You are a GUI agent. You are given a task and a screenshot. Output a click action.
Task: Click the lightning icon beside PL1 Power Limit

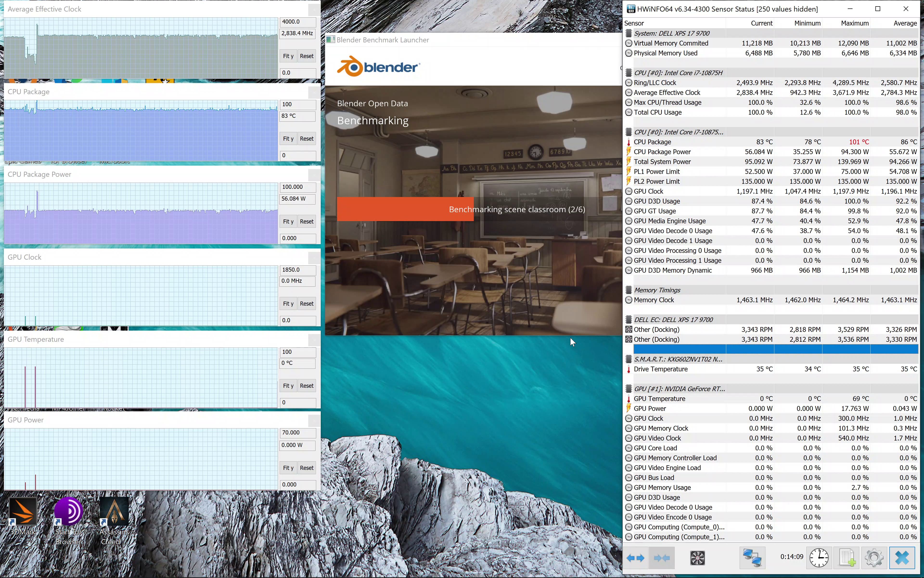(x=629, y=172)
